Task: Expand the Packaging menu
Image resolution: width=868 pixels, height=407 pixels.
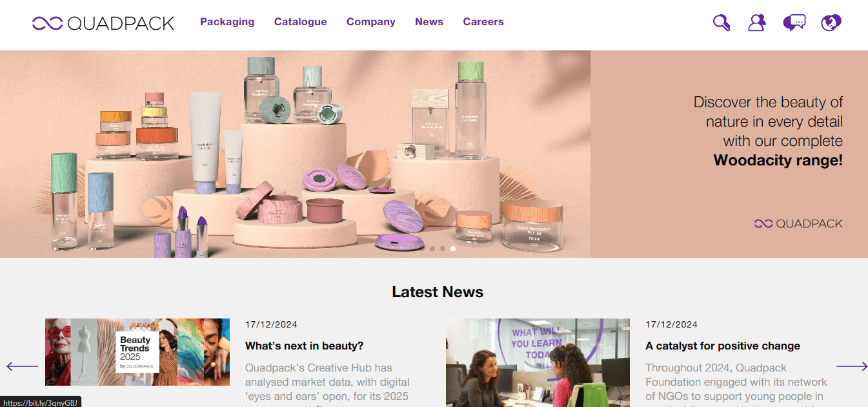Action: 227,22
